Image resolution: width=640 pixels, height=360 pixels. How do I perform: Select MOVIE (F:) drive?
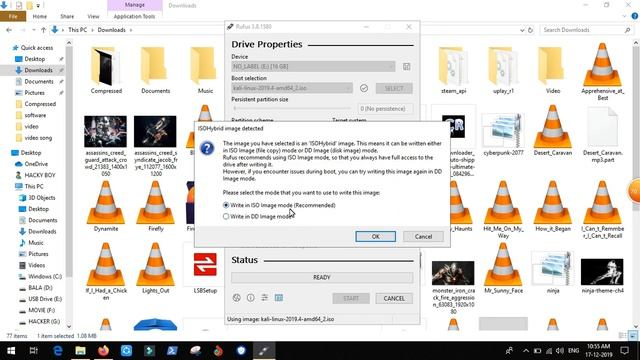41,310
